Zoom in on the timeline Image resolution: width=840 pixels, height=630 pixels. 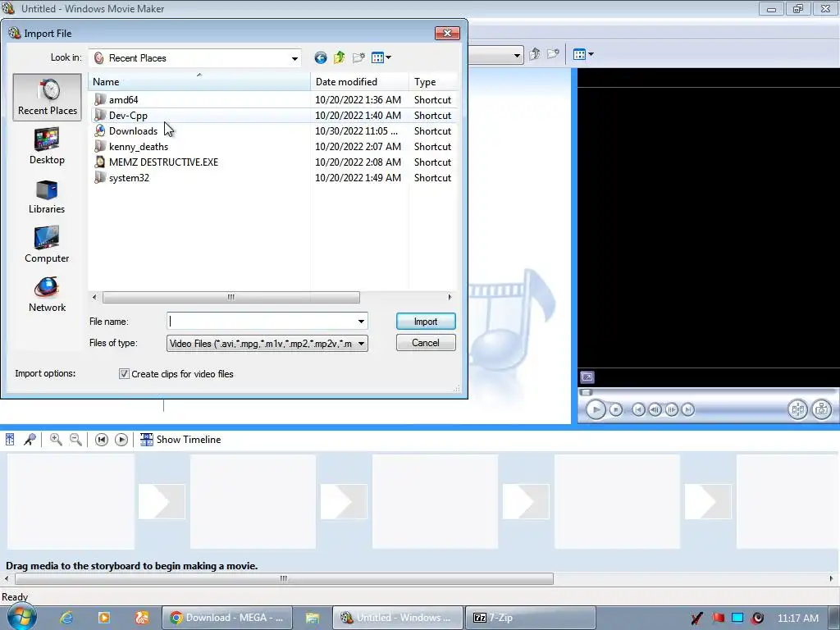coord(56,440)
